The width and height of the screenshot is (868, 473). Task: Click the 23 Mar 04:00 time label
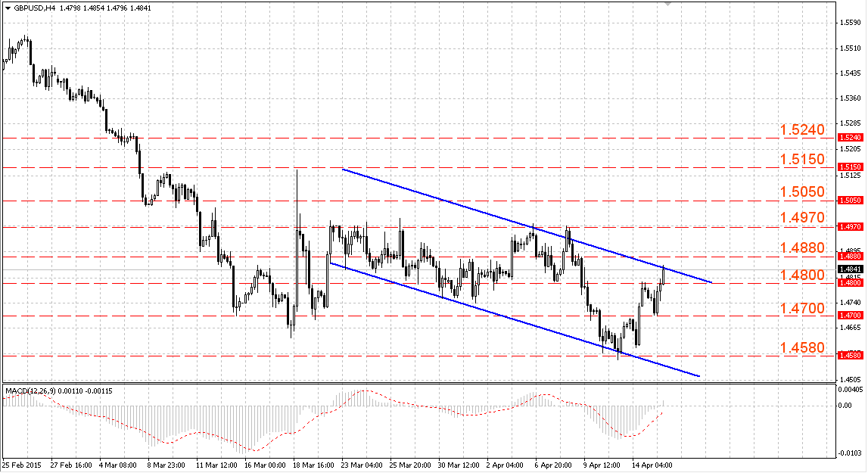[x=362, y=465]
